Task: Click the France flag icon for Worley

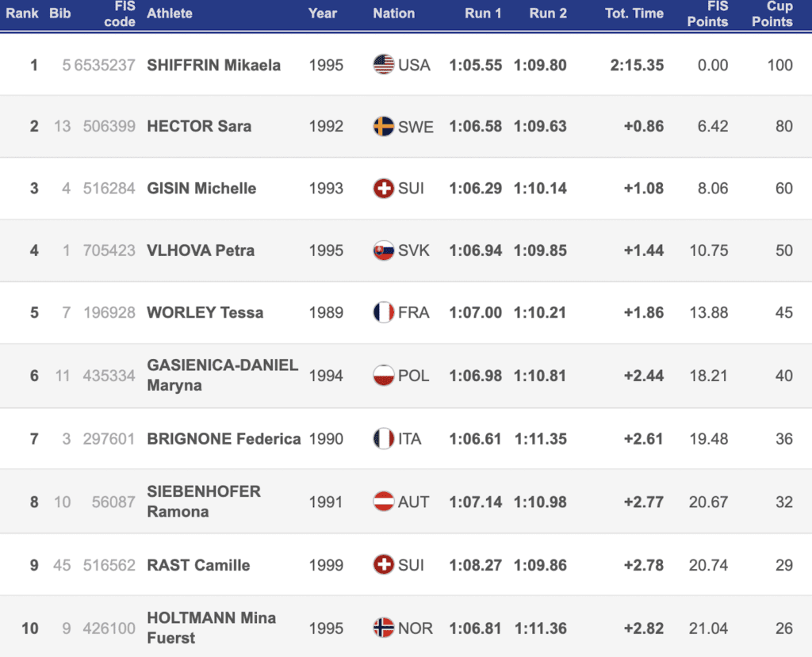Action: (x=384, y=312)
